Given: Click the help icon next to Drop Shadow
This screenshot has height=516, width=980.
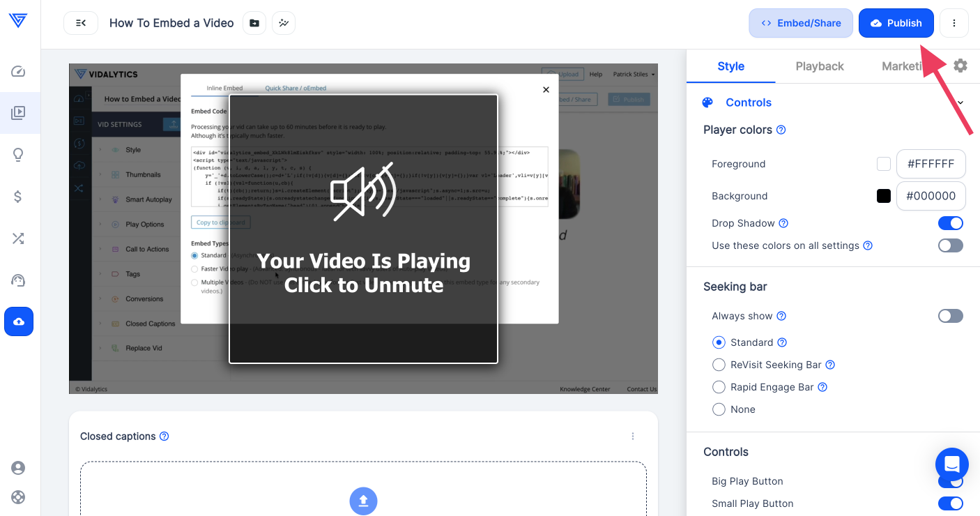Looking at the screenshot, I should (x=783, y=223).
